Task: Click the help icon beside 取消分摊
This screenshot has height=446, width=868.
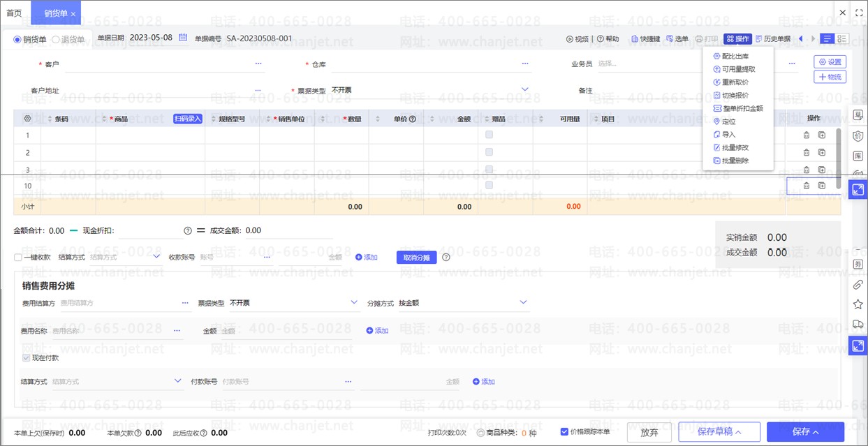Action: pos(446,257)
